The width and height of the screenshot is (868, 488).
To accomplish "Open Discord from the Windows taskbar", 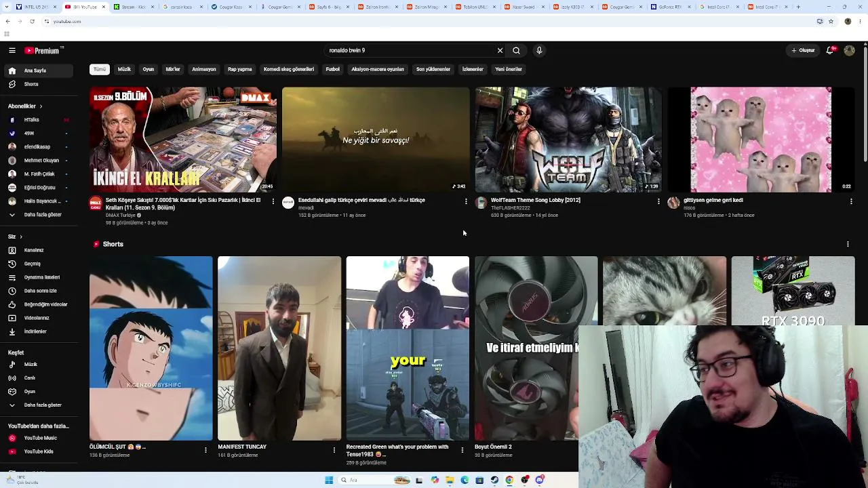I will [540, 480].
